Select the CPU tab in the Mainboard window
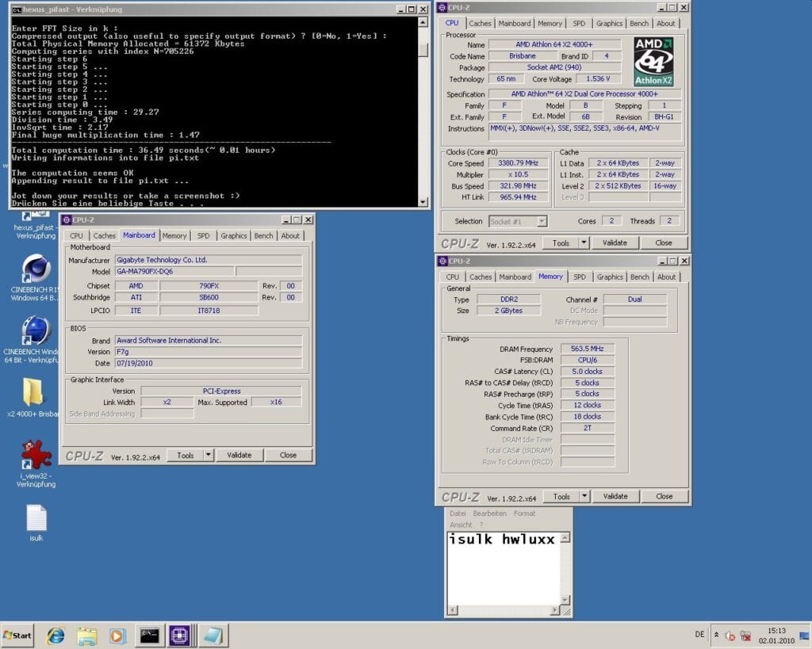 [76, 235]
